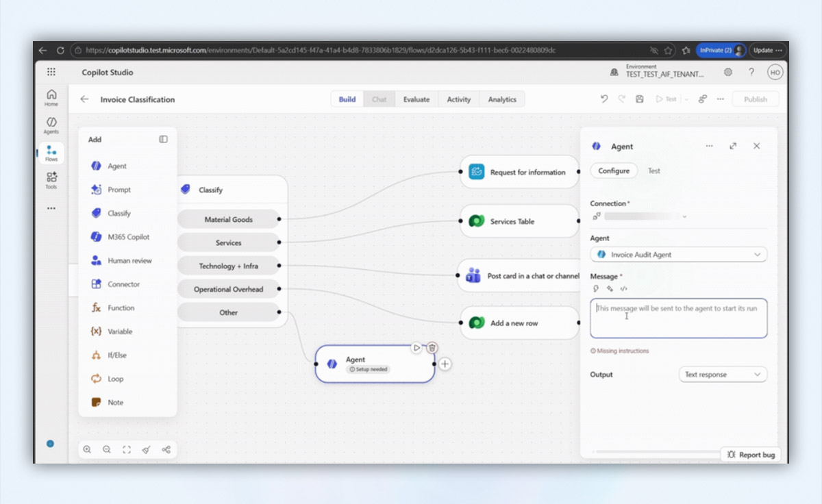Viewport: 822px width, 504px height.
Task: Click into the Message instructions text box
Action: (679, 318)
